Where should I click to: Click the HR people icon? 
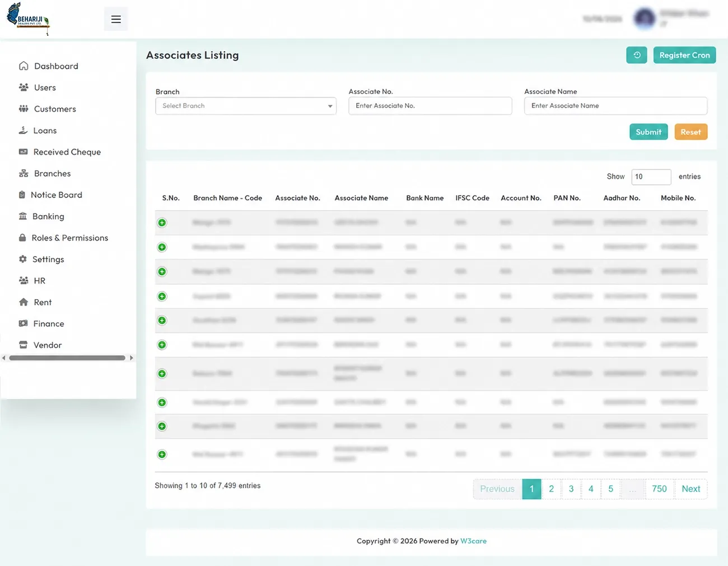(24, 281)
